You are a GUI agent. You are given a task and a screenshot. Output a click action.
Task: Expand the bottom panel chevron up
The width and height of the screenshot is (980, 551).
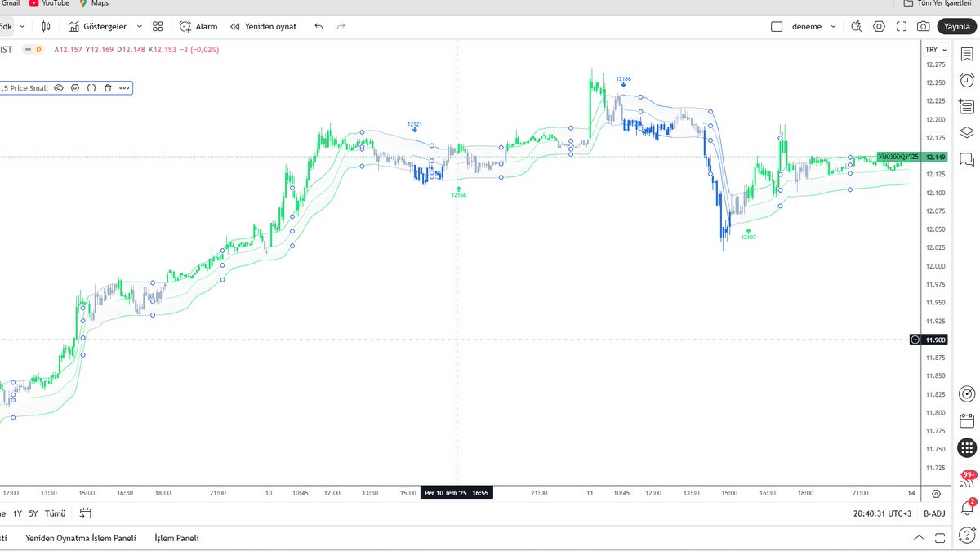point(920,539)
